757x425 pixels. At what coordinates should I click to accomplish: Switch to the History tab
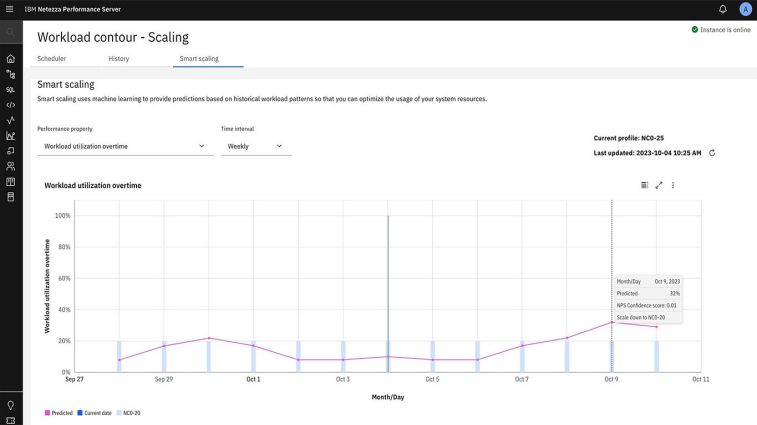tap(118, 59)
